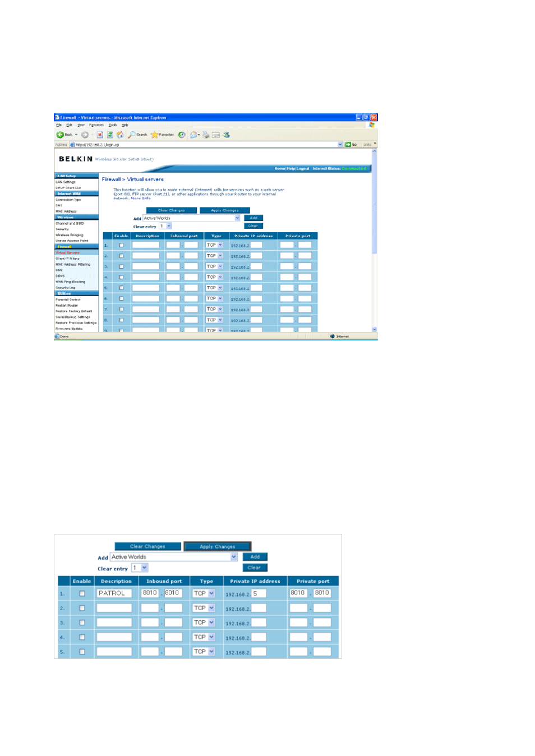Tick the Enable checkbox for row 8
This screenshot has width=535, height=756.
coord(121,320)
